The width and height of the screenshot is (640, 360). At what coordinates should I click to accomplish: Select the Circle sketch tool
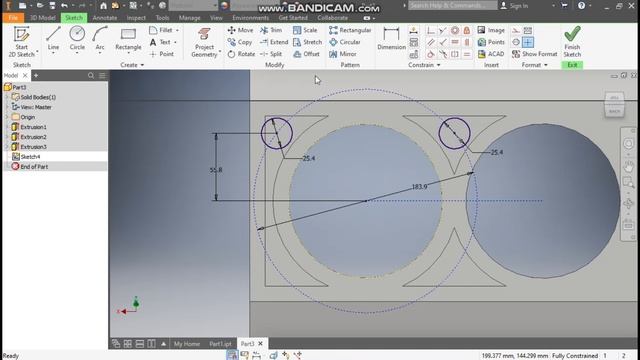pyautogui.click(x=77, y=40)
